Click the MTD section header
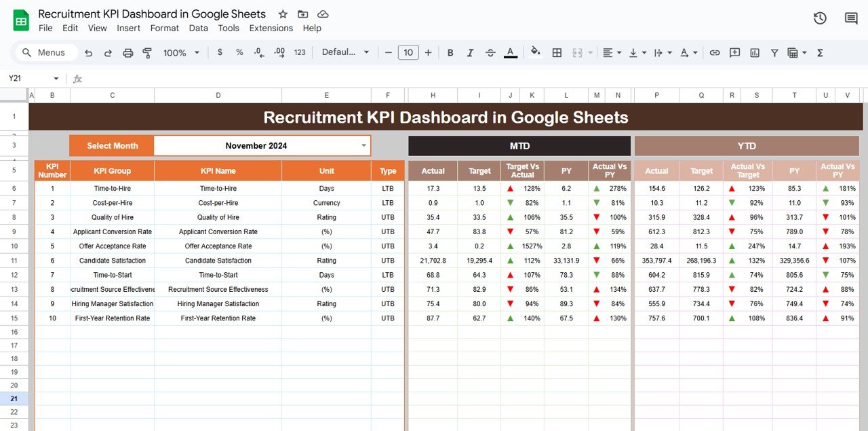Screen dimensions: 868x431 pyautogui.click(x=519, y=146)
